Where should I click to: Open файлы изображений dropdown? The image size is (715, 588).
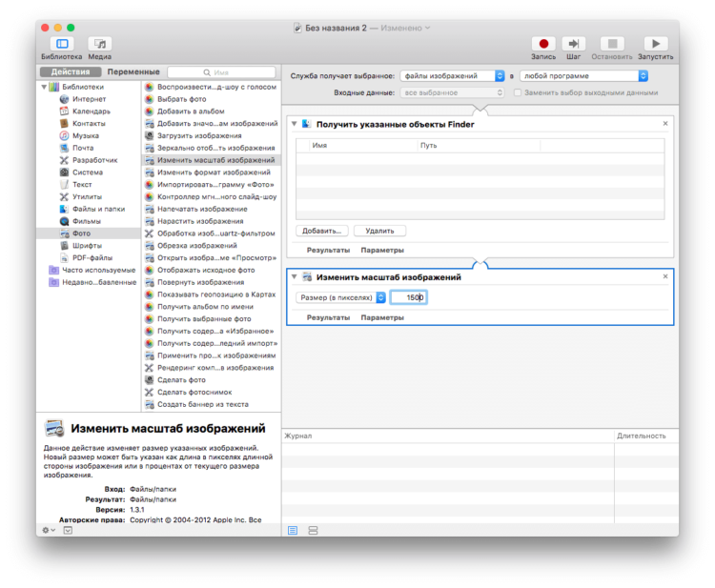(452, 75)
